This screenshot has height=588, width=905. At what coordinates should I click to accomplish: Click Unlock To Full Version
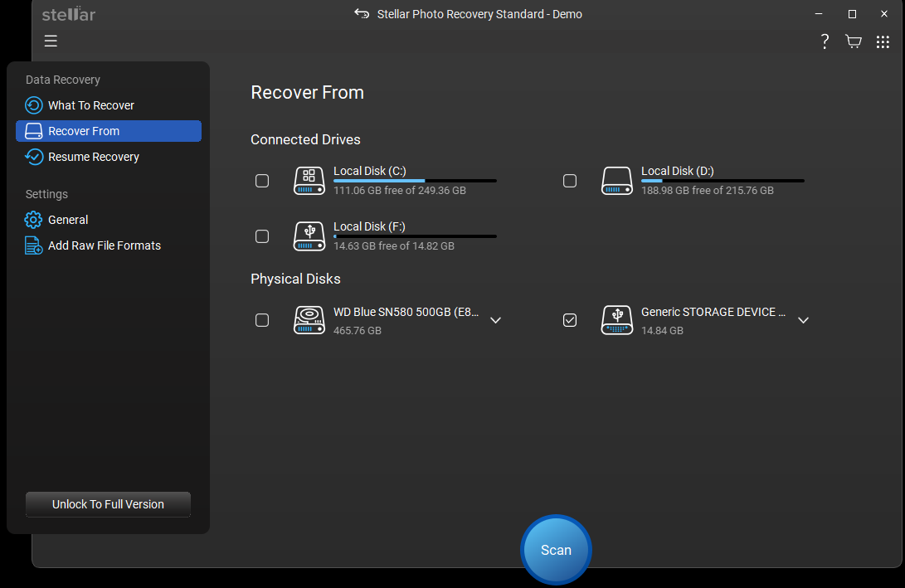coord(108,504)
